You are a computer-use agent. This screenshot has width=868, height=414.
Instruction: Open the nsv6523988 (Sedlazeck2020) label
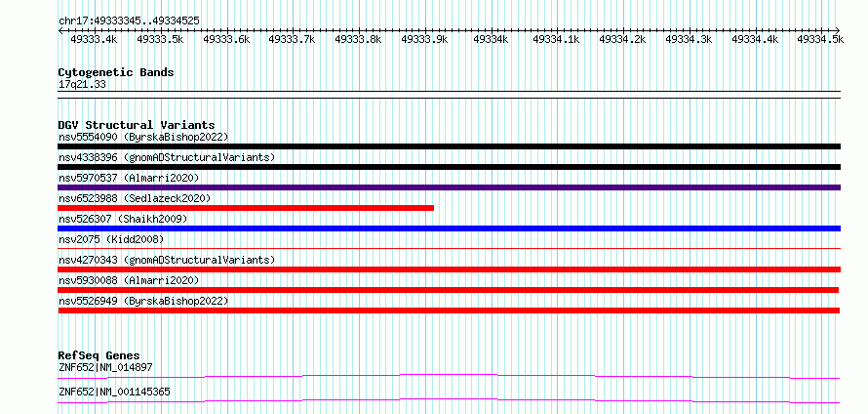pos(135,198)
